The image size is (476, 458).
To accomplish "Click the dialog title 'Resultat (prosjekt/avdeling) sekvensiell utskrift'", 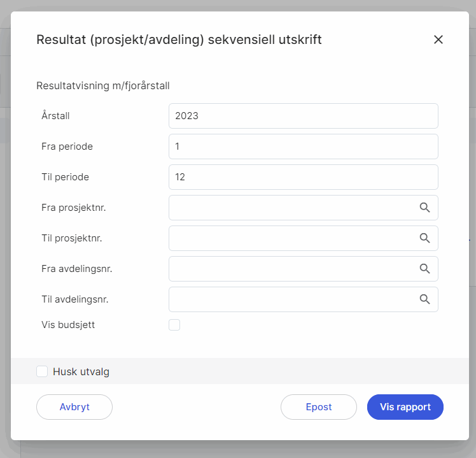I will coord(179,39).
